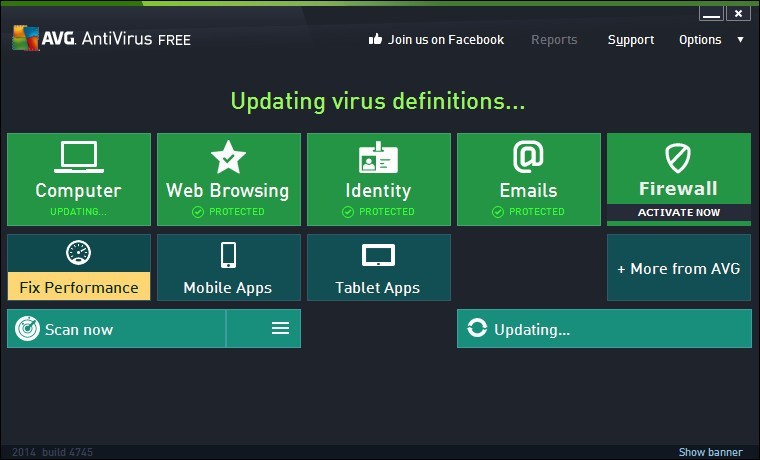Open Mobile Apps via the phone icon
Screen dimensions: 760x460
click(x=228, y=255)
